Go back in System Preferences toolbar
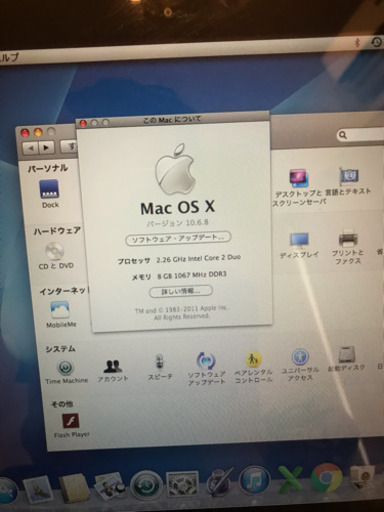The width and height of the screenshot is (384, 512). point(31,147)
